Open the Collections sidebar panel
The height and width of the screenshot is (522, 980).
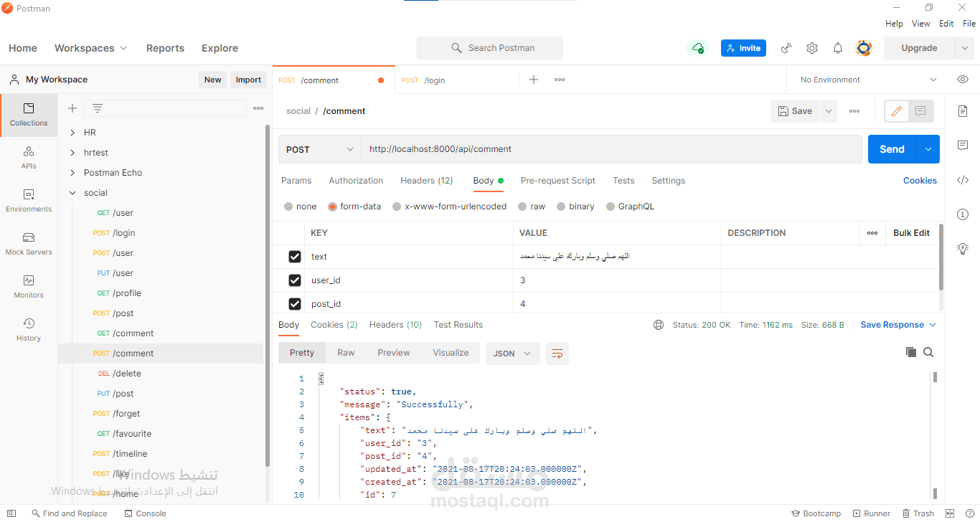point(29,115)
